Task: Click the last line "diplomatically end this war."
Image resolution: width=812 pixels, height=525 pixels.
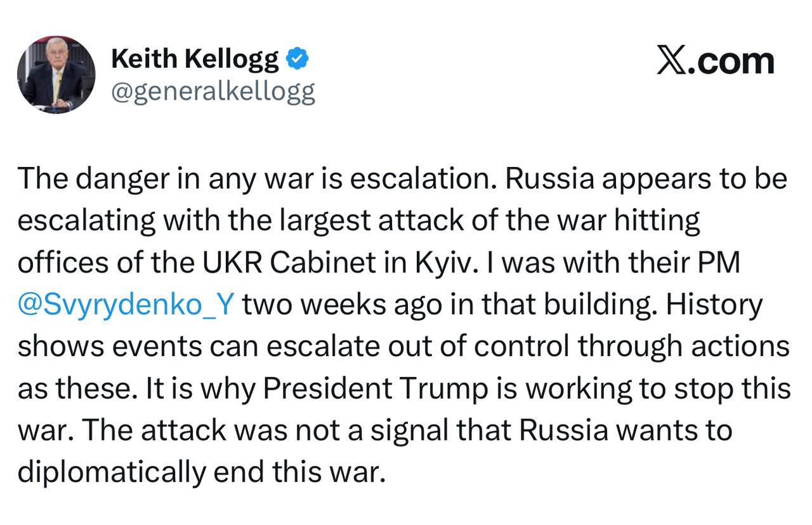Action: tap(202, 472)
